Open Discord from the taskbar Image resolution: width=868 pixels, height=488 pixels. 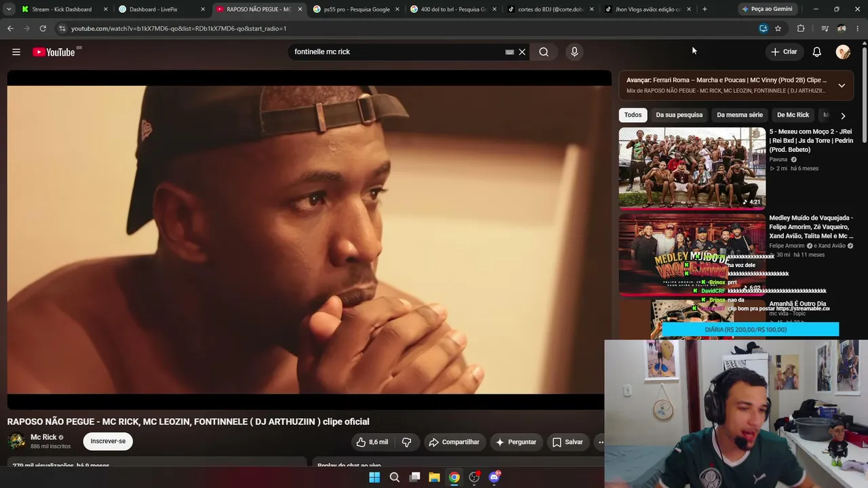[x=494, y=477]
